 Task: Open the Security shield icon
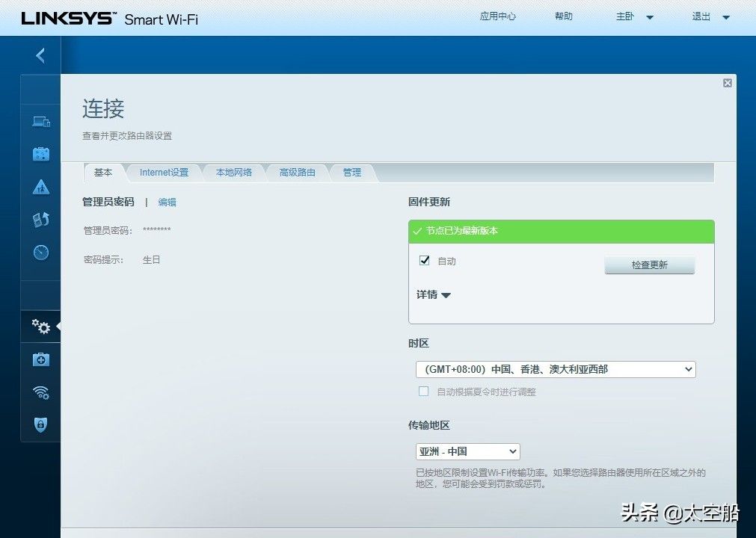point(40,424)
